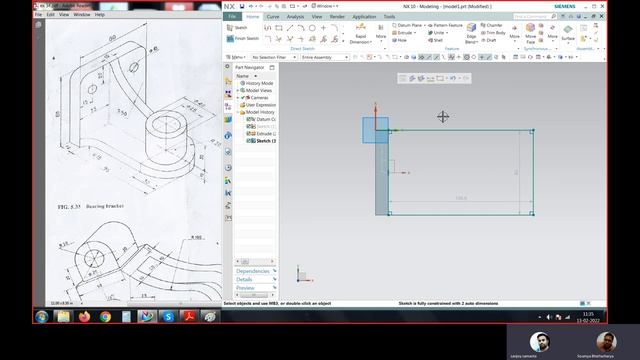Click the Shell feature command

click(435, 40)
